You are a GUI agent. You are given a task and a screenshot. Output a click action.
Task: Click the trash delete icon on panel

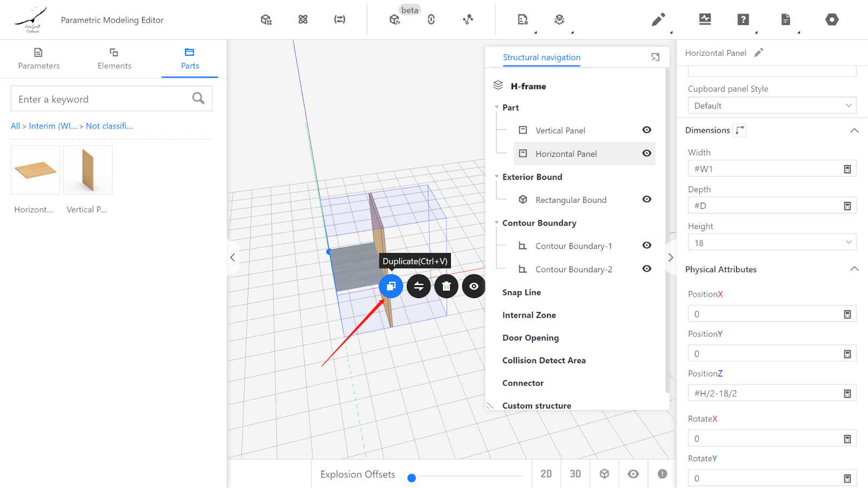[x=446, y=286]
